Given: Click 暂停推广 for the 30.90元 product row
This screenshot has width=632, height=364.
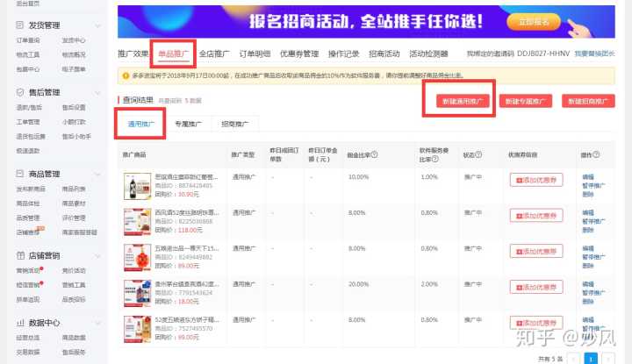Looking at the screenshot, I should (x=593, y=186).
